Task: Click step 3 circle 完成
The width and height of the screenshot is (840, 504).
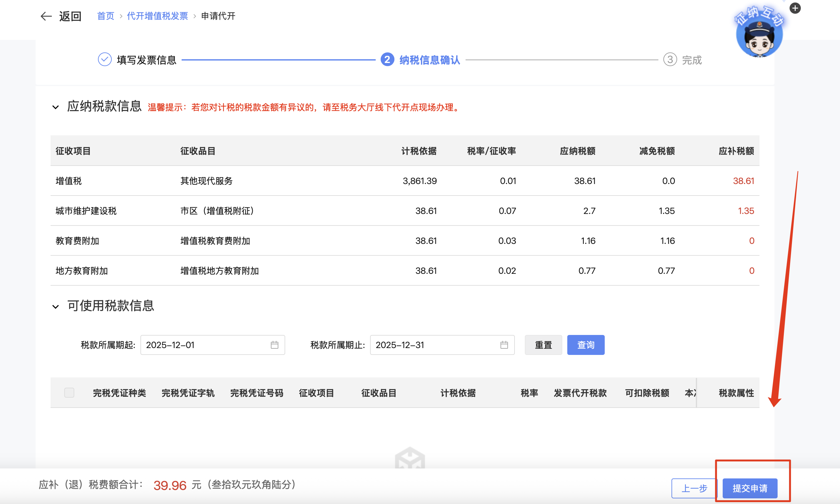Action: 670,60
